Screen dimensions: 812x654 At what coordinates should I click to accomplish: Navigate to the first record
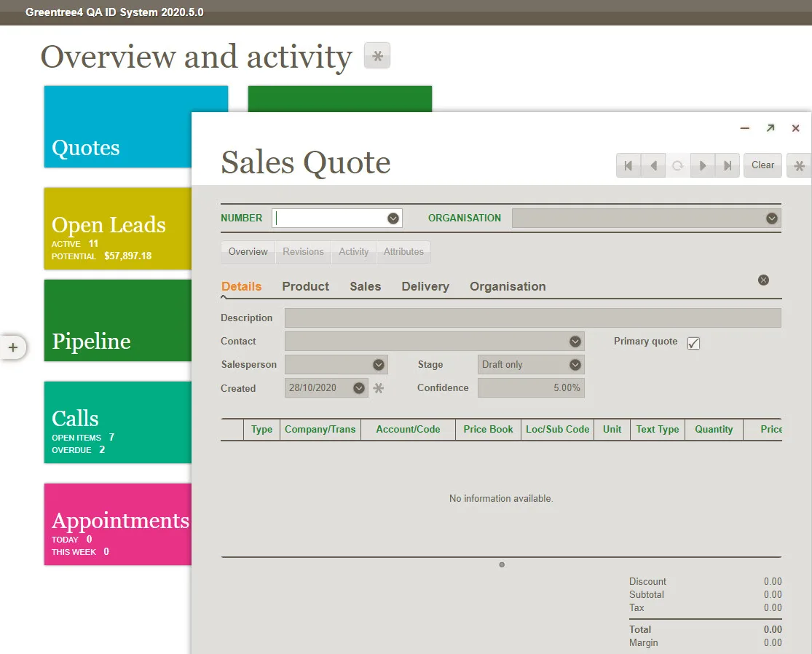(628, 165)
